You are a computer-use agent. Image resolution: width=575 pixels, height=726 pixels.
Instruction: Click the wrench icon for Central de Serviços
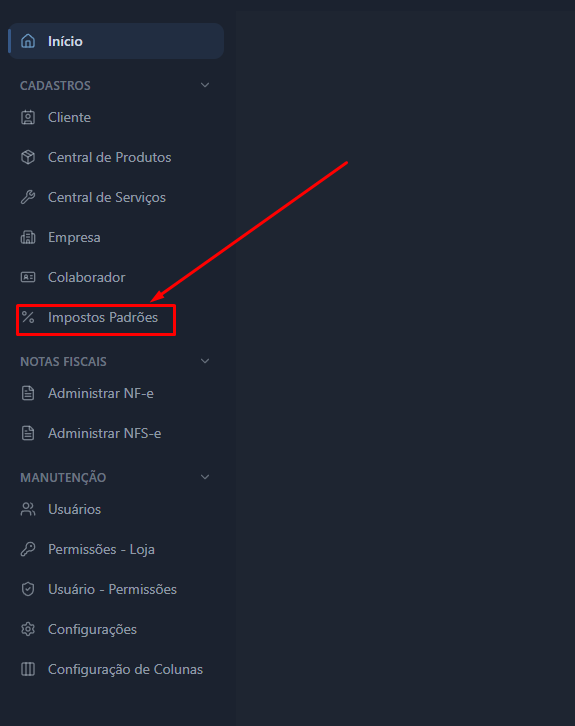click(x=28, y=197)
